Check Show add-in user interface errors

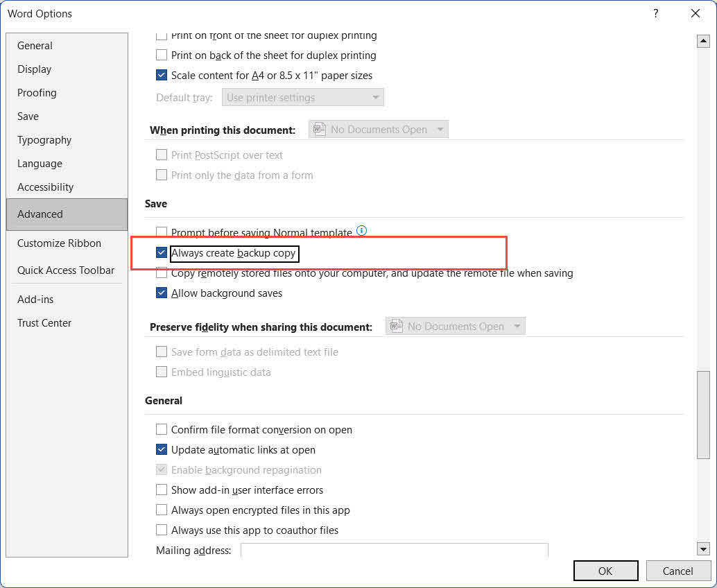click(162, 490)
